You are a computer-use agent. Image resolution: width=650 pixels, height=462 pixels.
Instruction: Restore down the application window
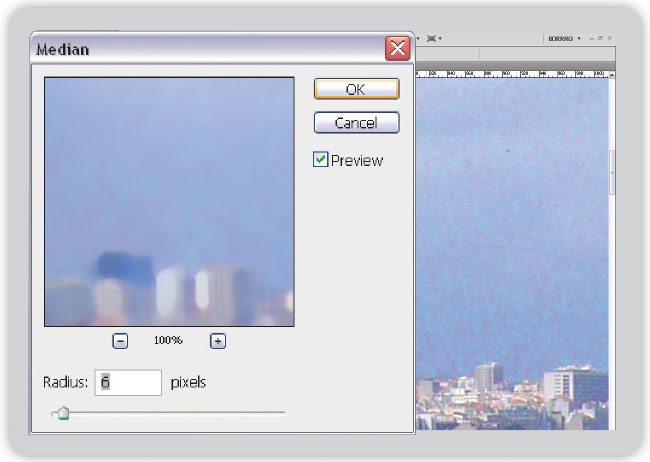point(600,38)
